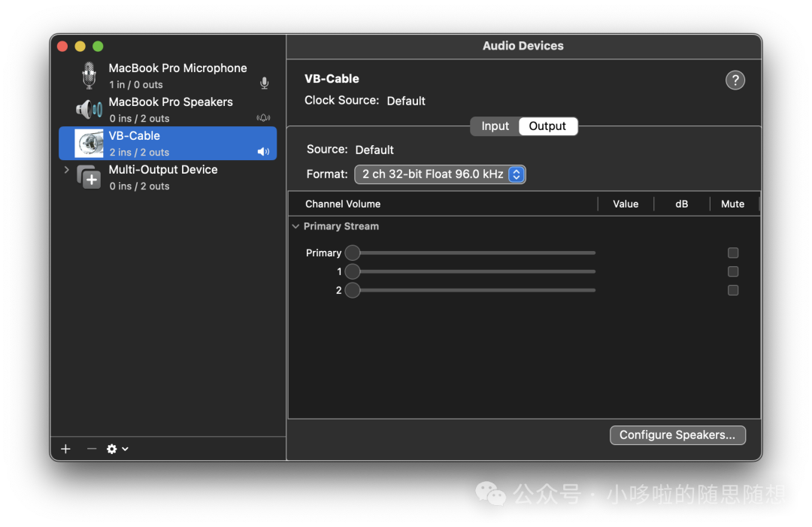Open the Format dropdown menu
The image size is (812, 527).
pyautogui.click(x=440, y=174)
